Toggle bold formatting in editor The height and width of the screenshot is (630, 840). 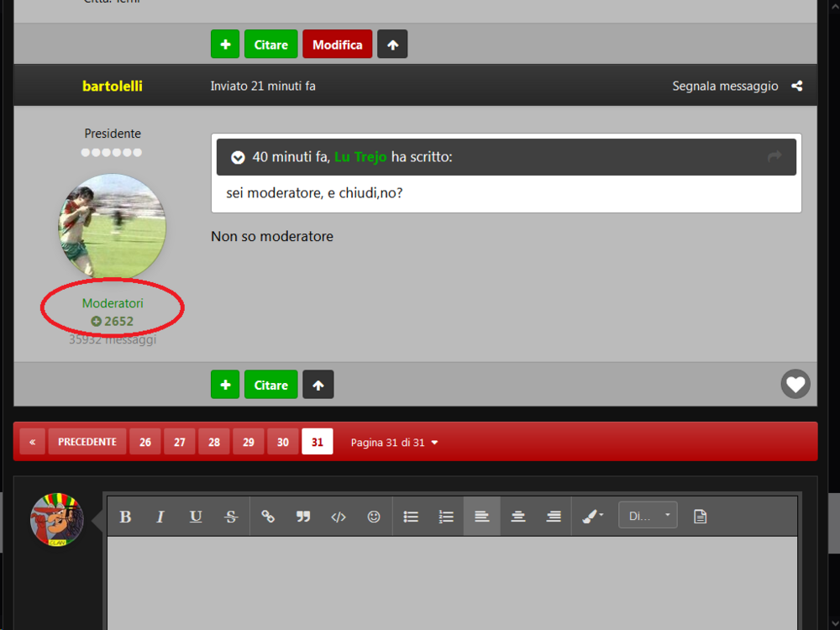click(125, 517)
